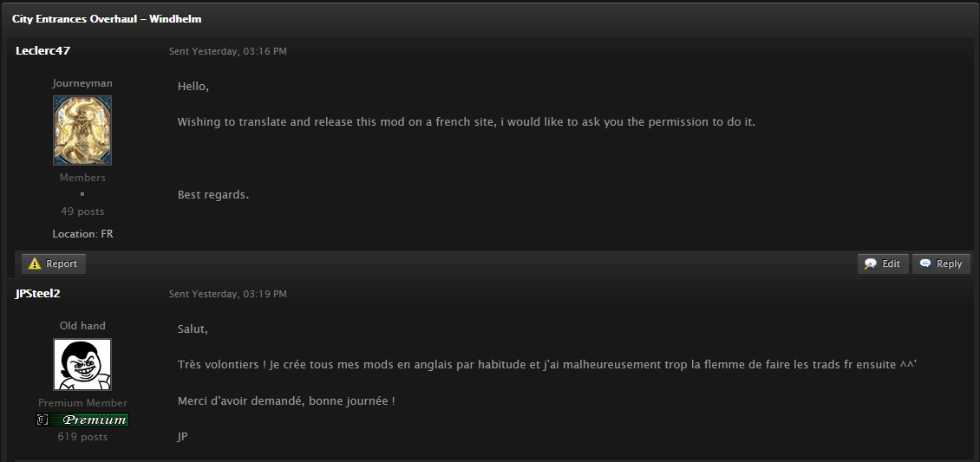This screenshot has height=462, width=980.
Task: Click the green Premium badge under JPSteel2
Action: (x=82, y=420)
